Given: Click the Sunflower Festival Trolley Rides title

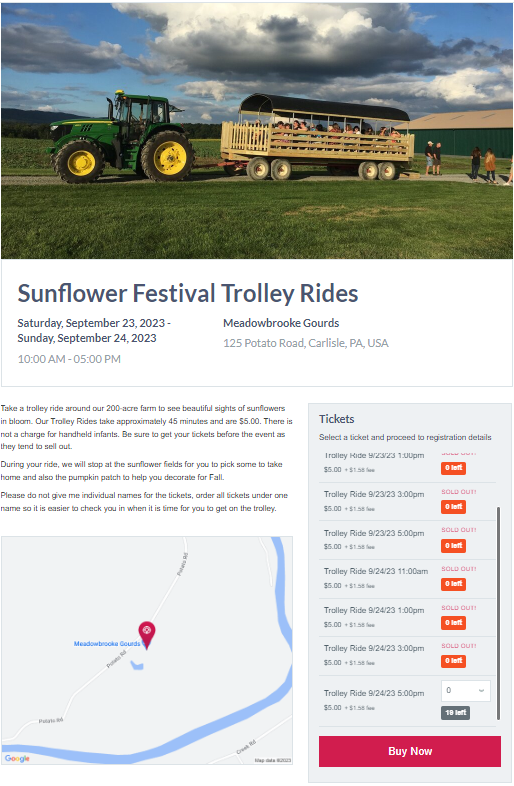Looking at the screenshot, I should click(x=188, y=293).
